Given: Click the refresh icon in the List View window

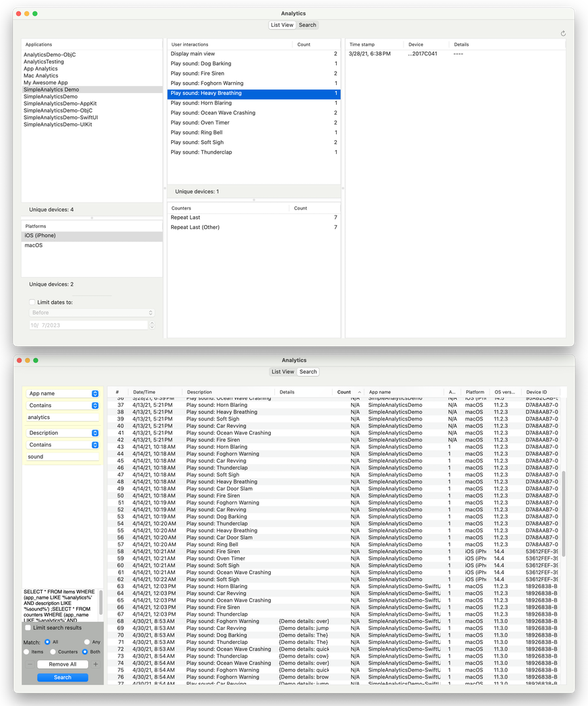Looking at the screenshot, I should [563, 33].
